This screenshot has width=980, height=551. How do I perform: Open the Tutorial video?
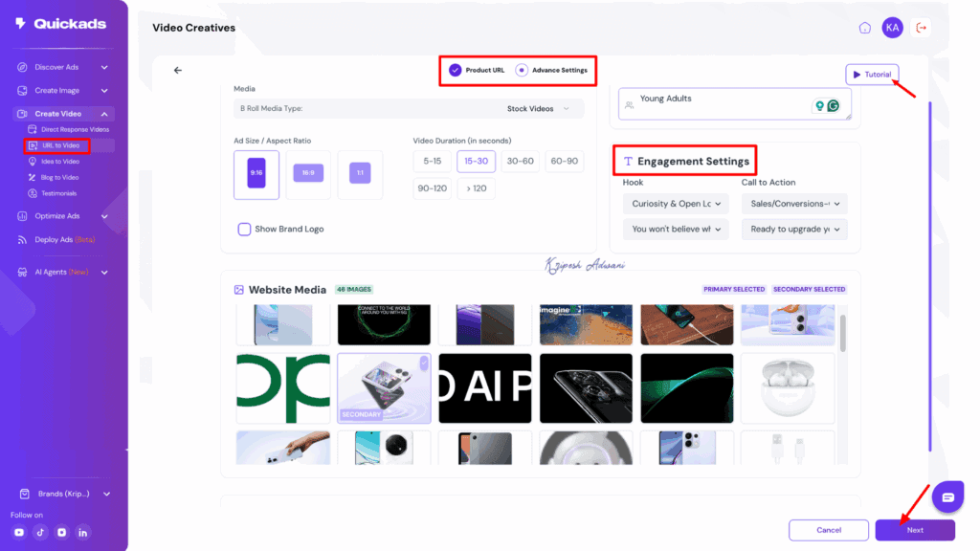click(x=872, y=74)
